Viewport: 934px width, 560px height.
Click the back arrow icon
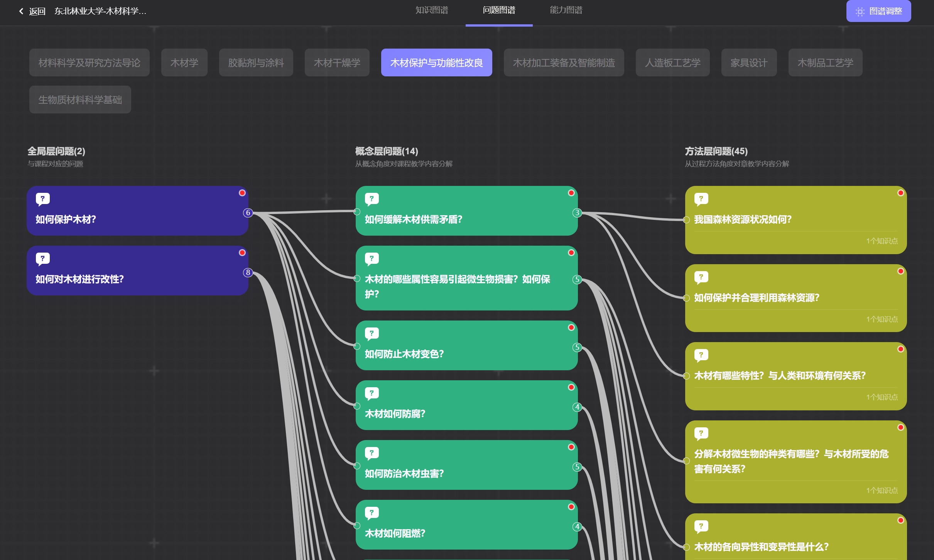[x=21, y=11]
